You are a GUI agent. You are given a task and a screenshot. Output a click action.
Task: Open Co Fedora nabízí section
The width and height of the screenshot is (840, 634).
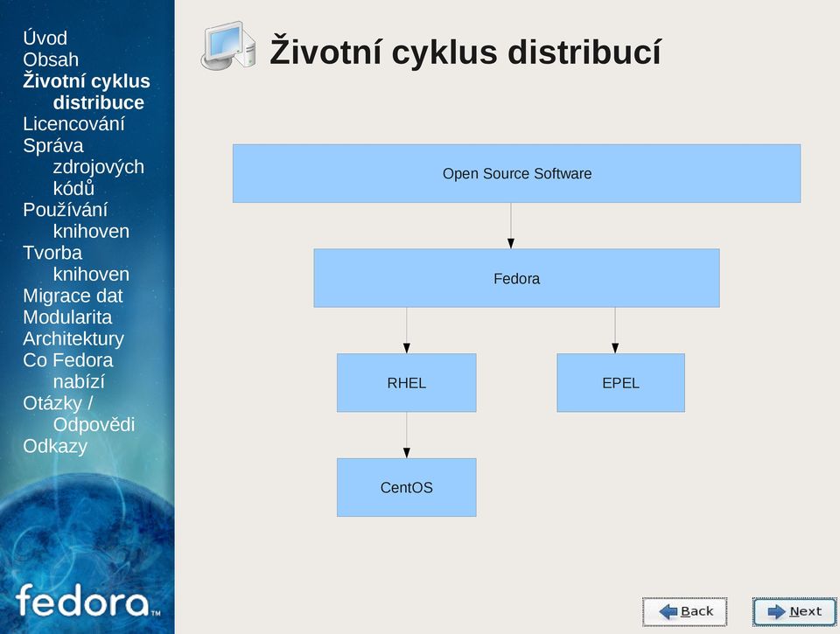coord(68,371)
